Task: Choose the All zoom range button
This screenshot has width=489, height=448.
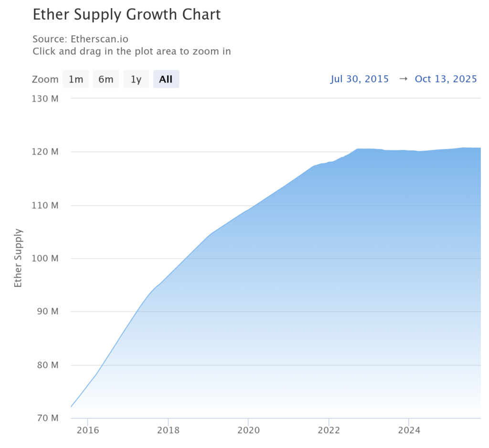Action: coord(166,79)
